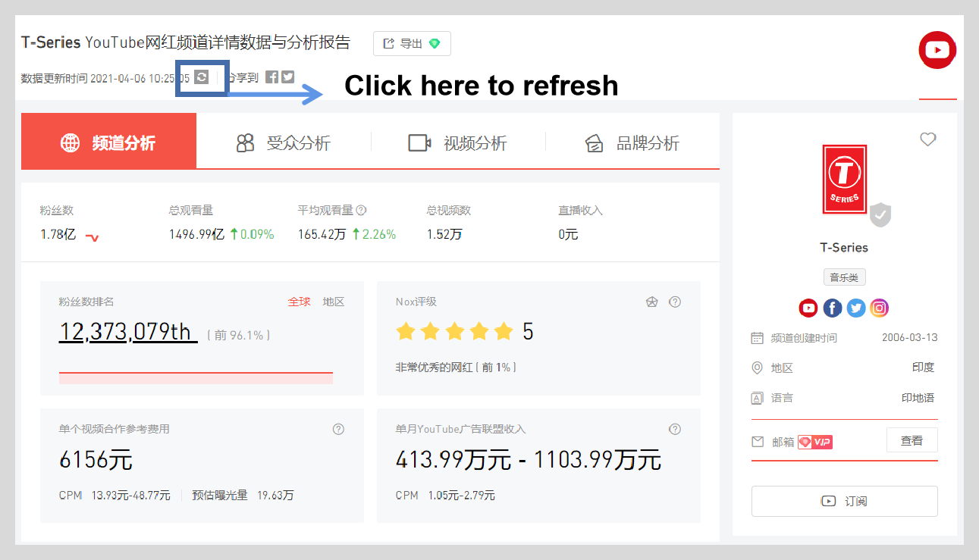
Task: Click the 音乐类 category tag
Action: click(x=844, y=277)
